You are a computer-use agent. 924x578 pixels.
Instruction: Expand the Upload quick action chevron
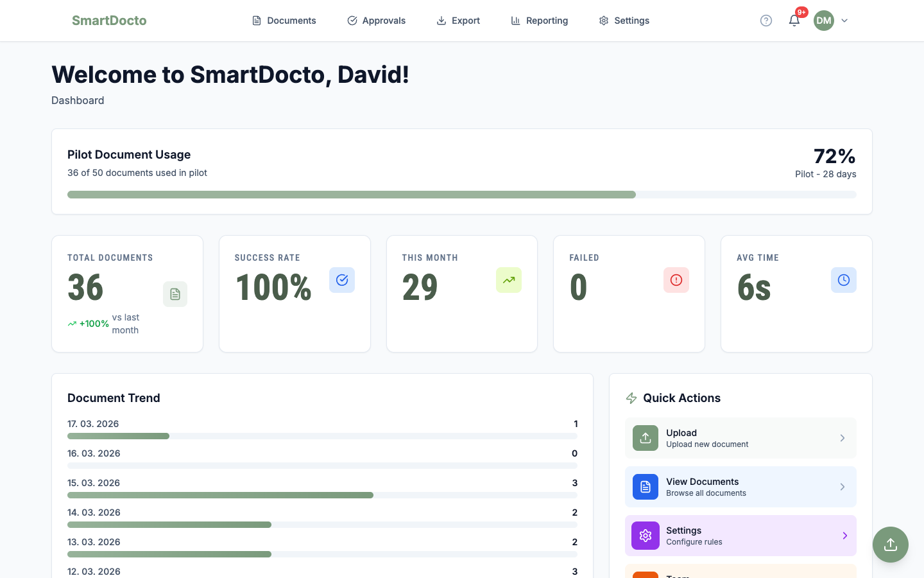point(843,438)
